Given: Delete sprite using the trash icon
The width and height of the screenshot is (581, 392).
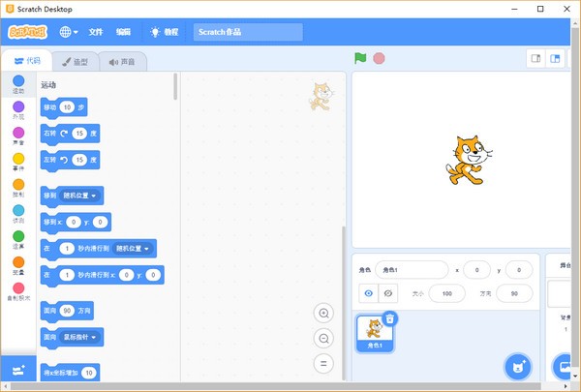Looking at the screenshot, I should (x=389, y=317).
